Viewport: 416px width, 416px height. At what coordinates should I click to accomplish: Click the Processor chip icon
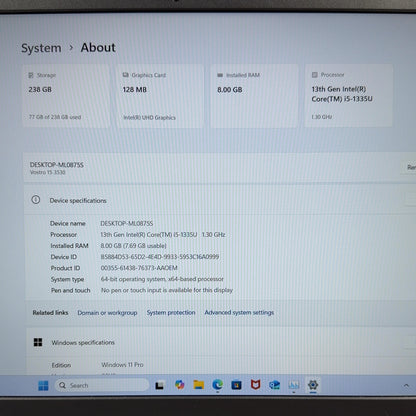314,75
